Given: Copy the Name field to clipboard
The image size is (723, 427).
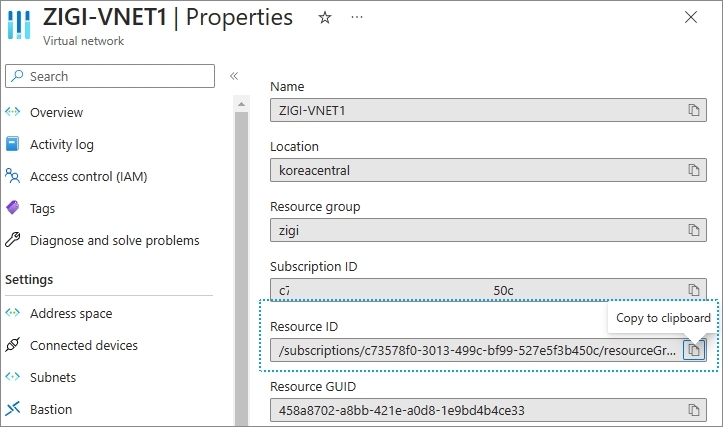Looking at the screenshot, I should click(694, 110).
